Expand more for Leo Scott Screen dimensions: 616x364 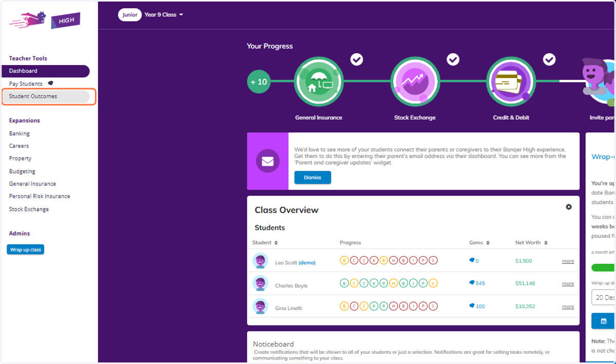tap(568, 261)
